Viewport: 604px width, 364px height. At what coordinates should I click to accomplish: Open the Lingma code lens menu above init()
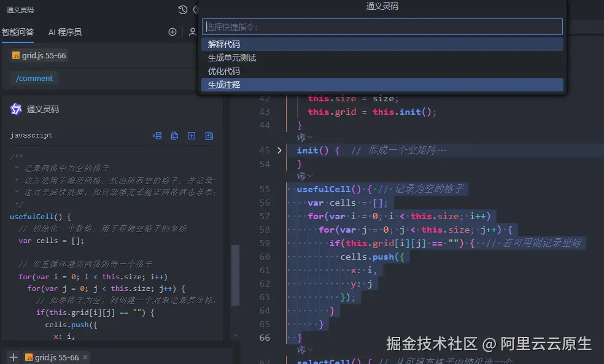[x=304, y=137]
